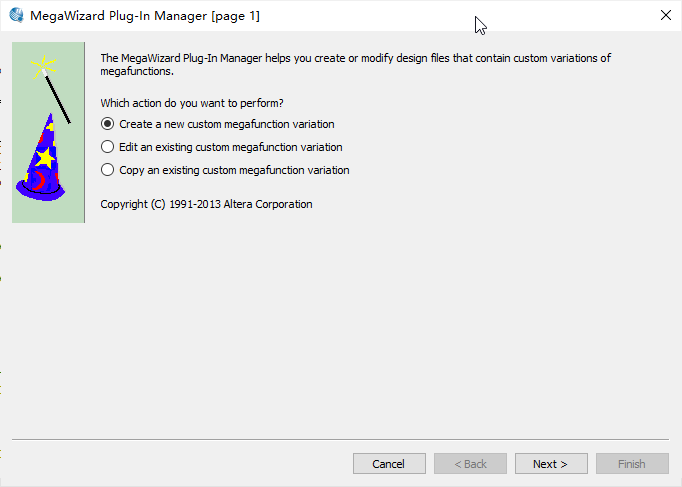682x487 pixels.
Task: Click the 'Edit an existing custom megafunction variation' label
Action: coord(230,147)
